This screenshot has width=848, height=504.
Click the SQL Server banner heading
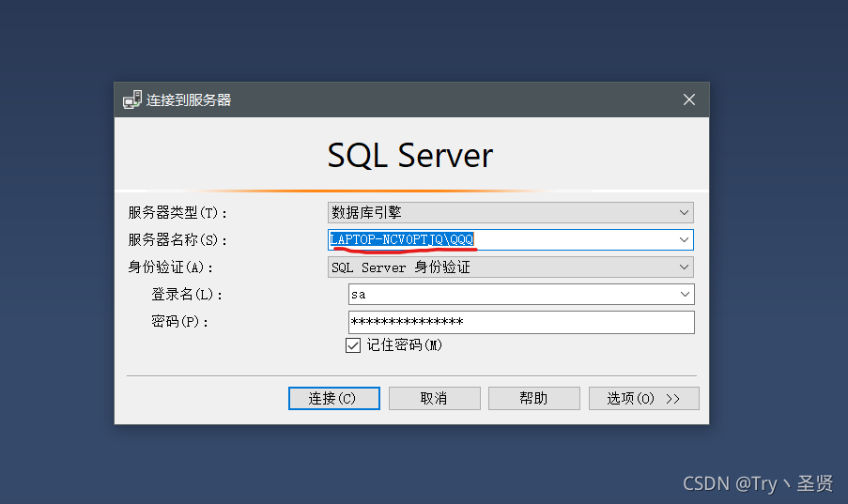click(x=410, y=155)
